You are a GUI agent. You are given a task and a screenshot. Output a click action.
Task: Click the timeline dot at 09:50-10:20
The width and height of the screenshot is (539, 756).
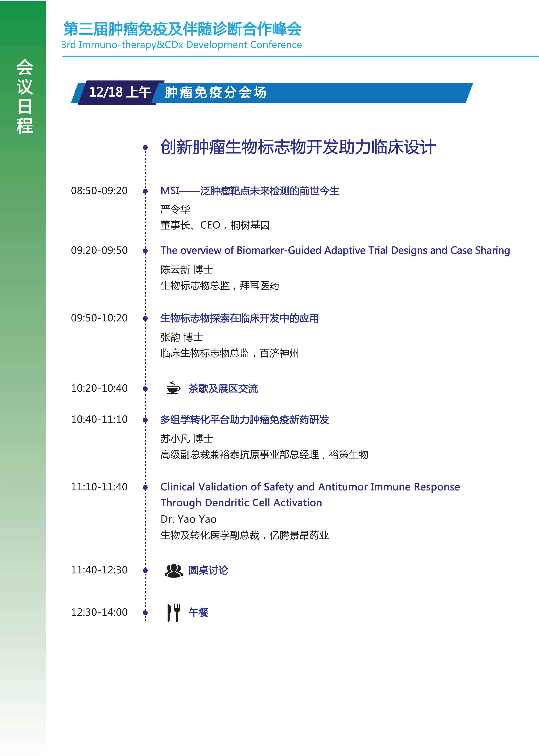click(145, 319)
